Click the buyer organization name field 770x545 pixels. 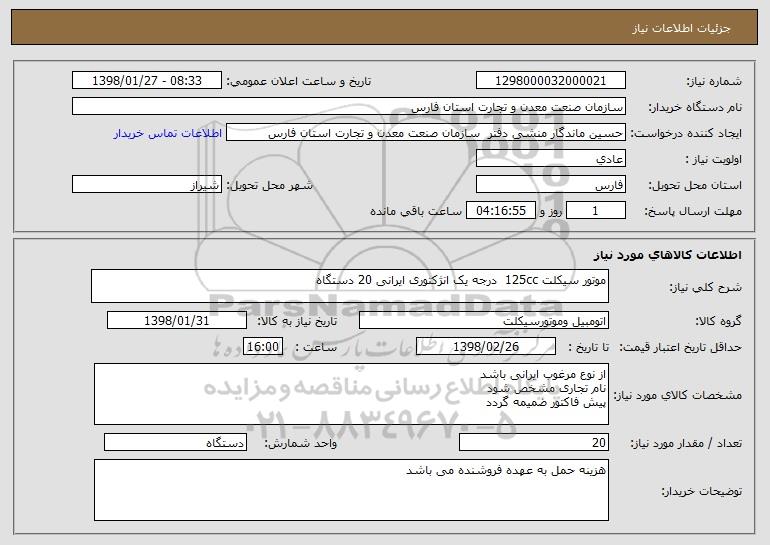[x=349, y=107]
